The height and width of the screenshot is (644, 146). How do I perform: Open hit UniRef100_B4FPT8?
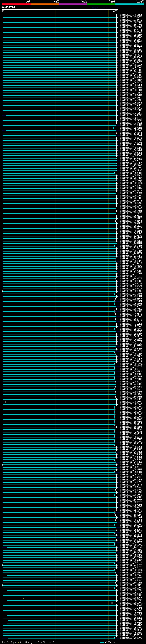(131, 30)
